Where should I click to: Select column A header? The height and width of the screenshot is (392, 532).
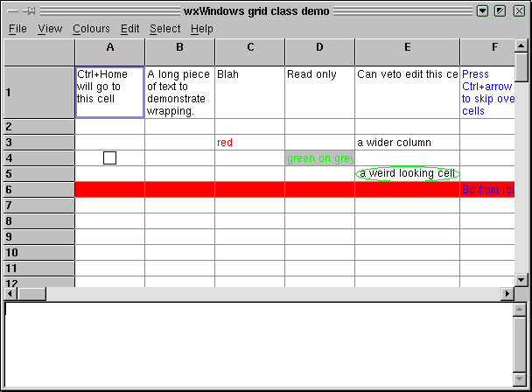110,52
